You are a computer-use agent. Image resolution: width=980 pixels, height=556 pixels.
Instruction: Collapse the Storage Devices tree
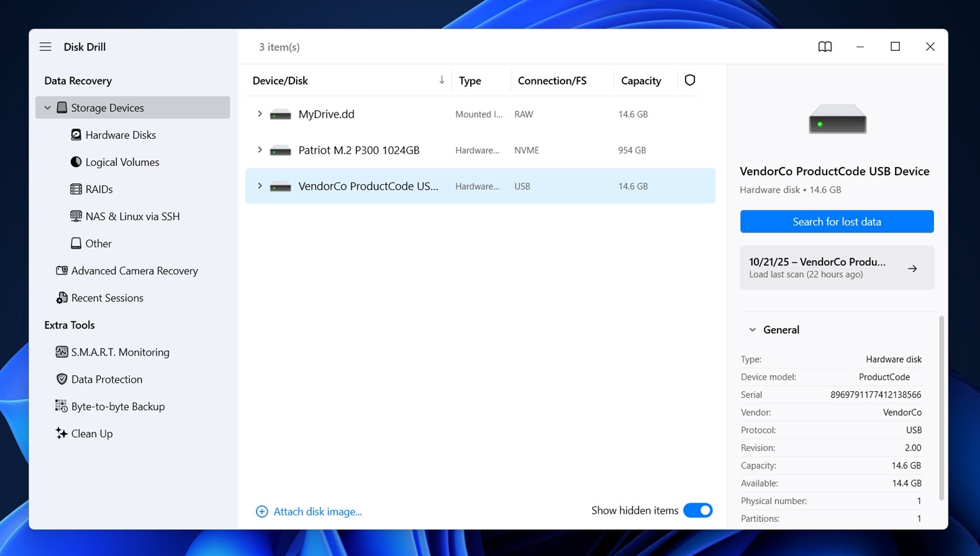pyautogui.click(x=47, y=108)
